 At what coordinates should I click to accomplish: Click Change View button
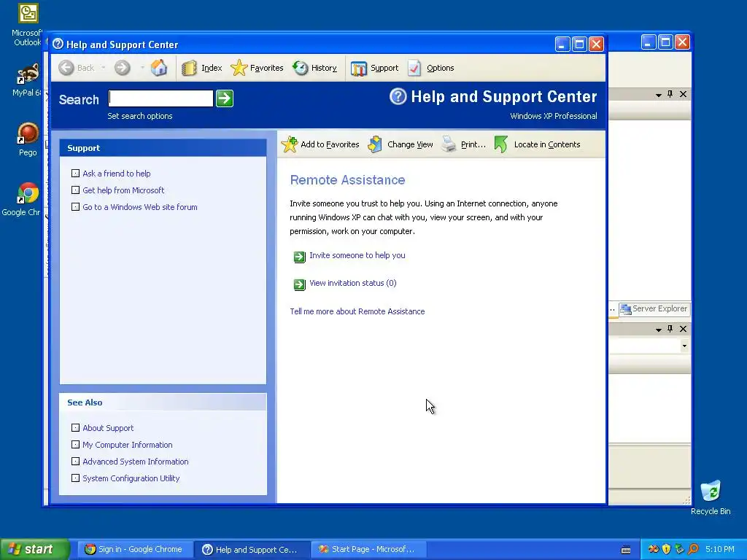click(x=400, y=144)
